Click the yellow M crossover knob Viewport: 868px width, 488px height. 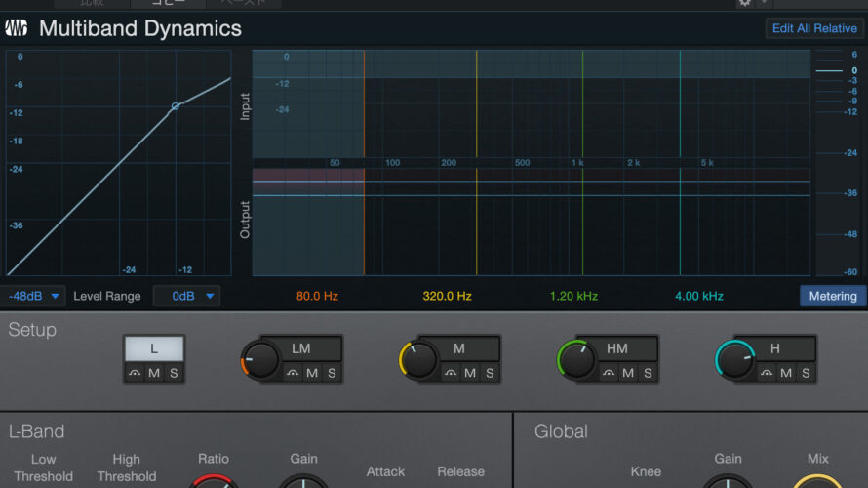coord(418,360)
